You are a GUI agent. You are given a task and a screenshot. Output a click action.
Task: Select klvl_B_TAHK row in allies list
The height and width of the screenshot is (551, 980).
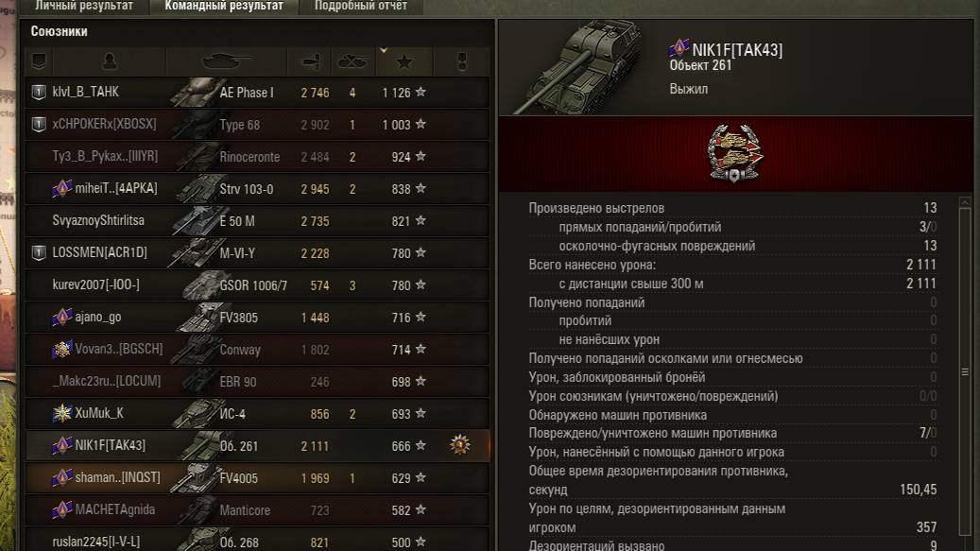pos(257,93)
